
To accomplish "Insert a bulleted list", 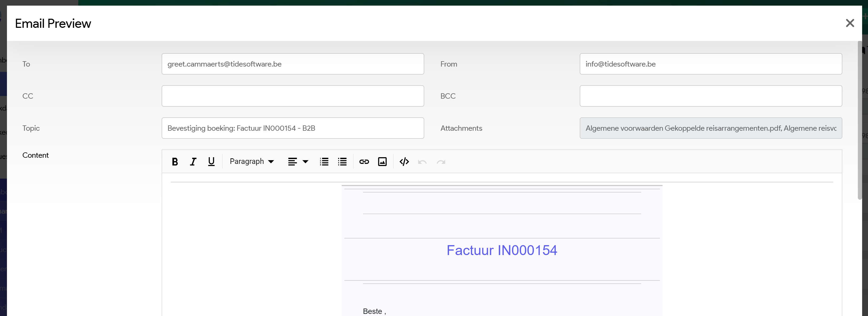I will (x=342, y=162).
